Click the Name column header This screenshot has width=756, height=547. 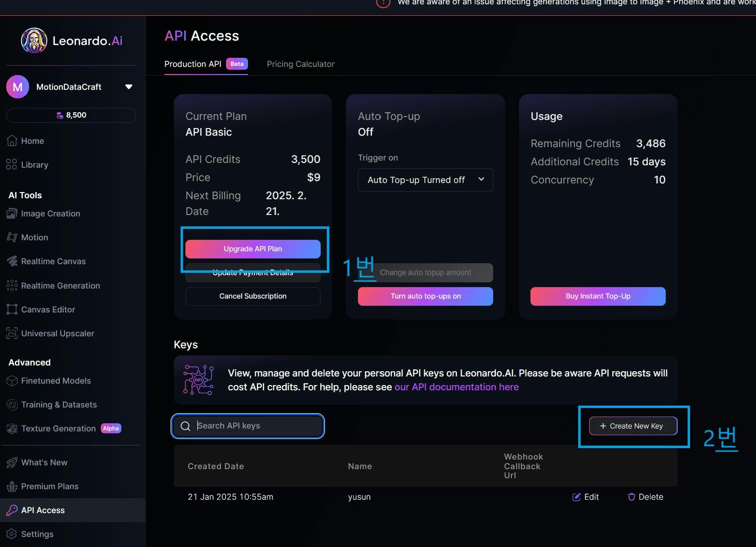click(x=360, y=466)
